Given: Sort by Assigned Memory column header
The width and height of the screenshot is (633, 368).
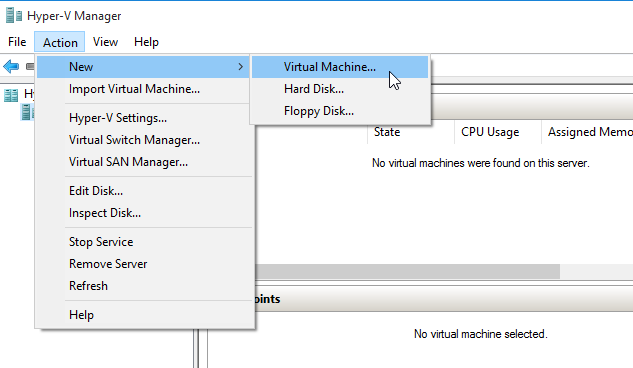Looking at the screenshot, I should point(587,132).
